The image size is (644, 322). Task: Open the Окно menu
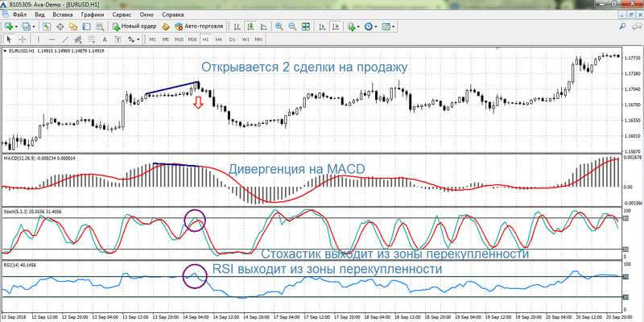click(147, 14)
